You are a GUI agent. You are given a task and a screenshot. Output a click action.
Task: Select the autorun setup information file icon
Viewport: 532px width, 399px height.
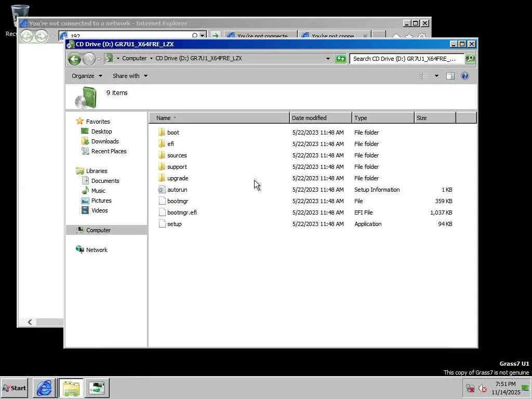click(x=162, y=190)
